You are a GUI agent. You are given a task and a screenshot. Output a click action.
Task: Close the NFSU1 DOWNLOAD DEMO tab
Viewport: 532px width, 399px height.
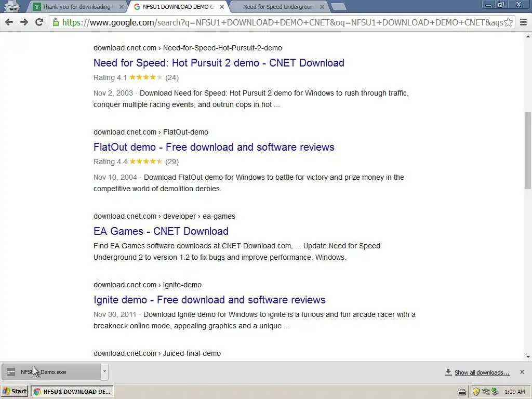(221, 7)
